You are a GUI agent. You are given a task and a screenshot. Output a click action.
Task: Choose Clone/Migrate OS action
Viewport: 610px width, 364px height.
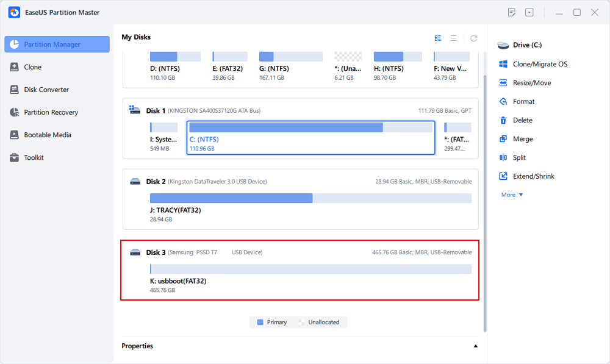(540, 64)
